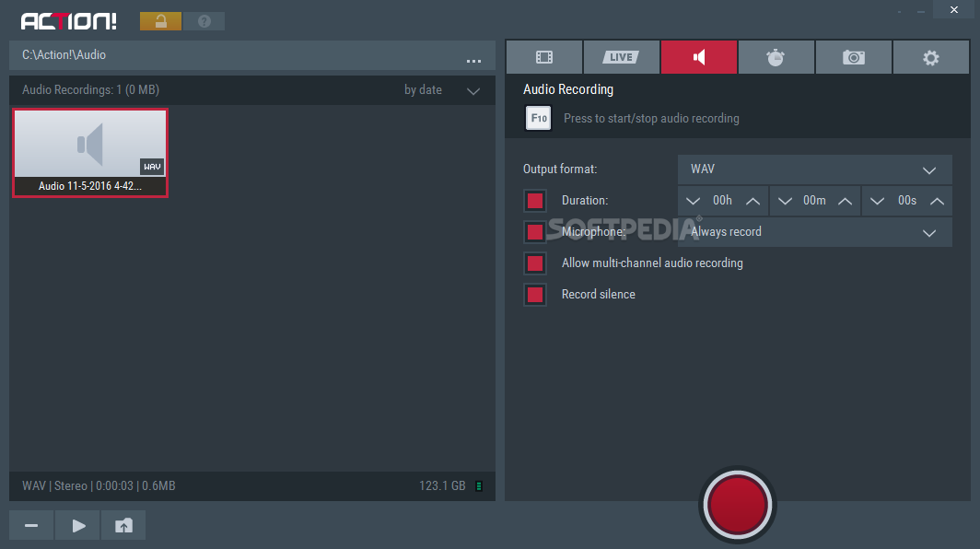Click the disk space indicator icon
Image resolution: width=980 pixels, height=549 pixels.
[x=479, y=485]
